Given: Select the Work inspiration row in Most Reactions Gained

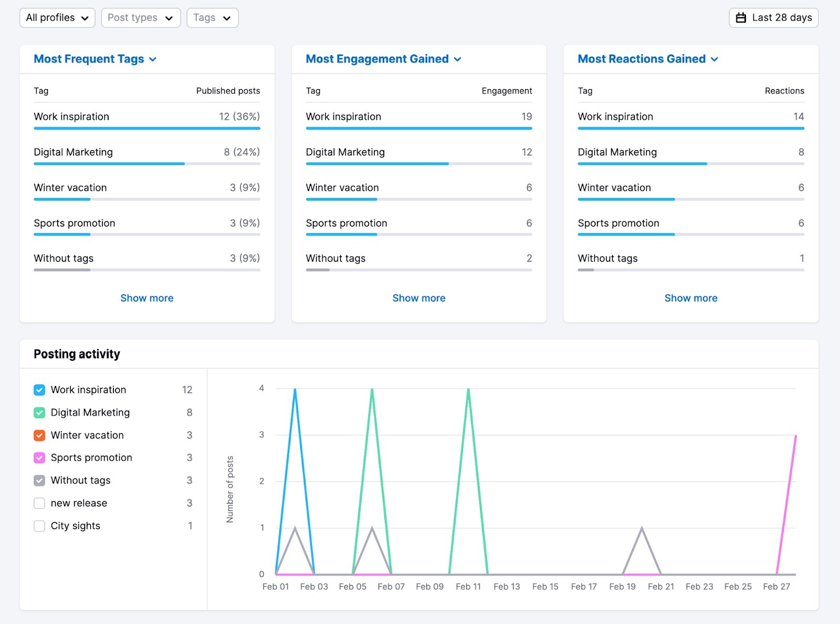Looking at the screenshot, I should coord(690,117).
